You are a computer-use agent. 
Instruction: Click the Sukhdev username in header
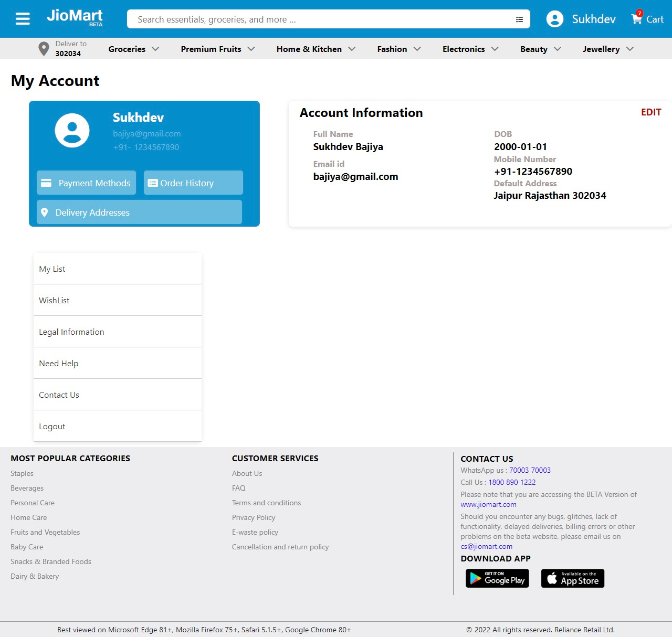click(x=594, y=19)
